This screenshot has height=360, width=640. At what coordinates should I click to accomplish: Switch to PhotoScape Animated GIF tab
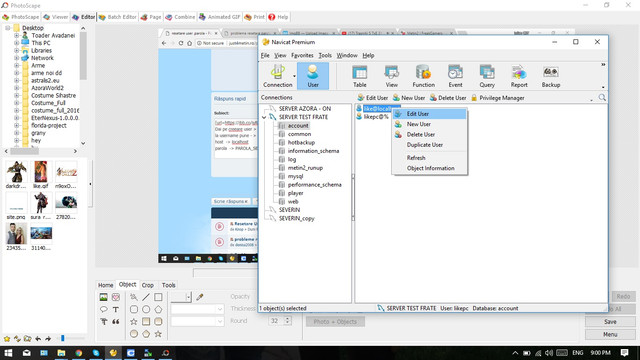[x=220, y=17]
